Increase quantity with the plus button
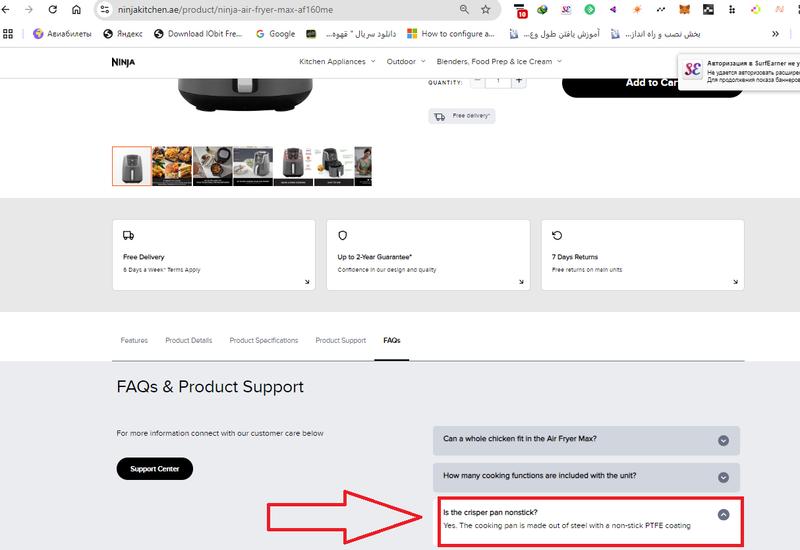This screenshot has height=550, width=800. 518,81
